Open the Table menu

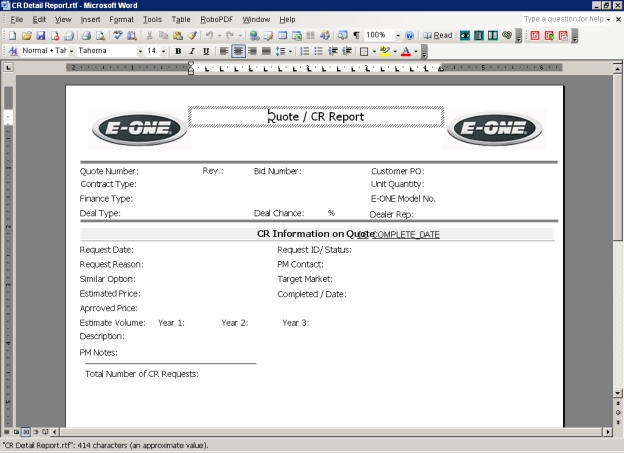181,20
